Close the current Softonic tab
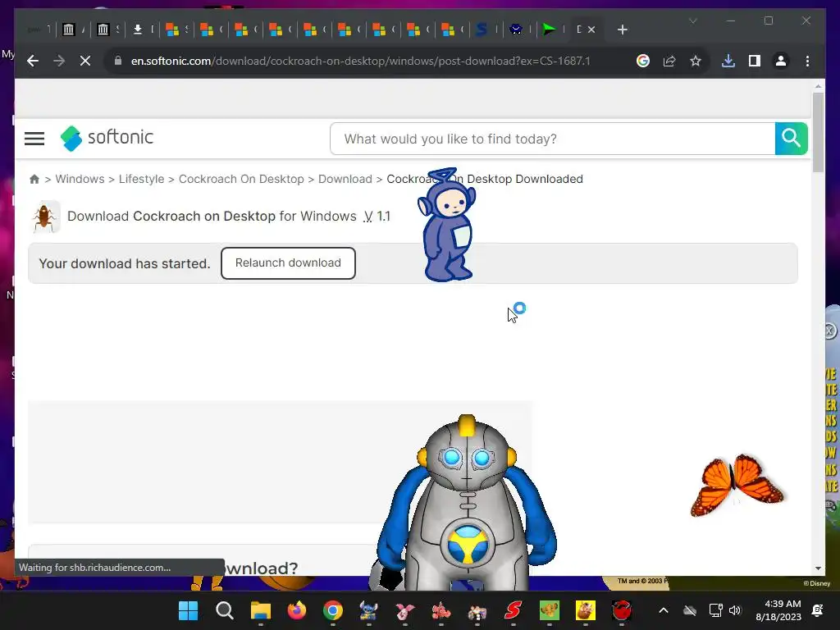 [591, 30]
